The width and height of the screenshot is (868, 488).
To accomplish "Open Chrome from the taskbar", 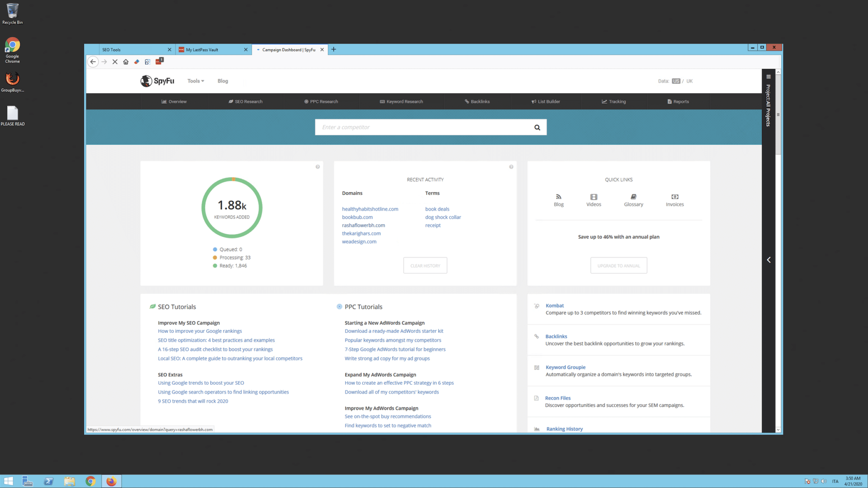I will tap(90, 481).
